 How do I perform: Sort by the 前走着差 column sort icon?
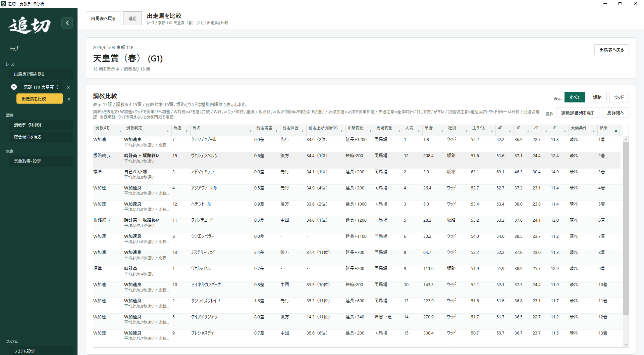(x=276, y=131)
